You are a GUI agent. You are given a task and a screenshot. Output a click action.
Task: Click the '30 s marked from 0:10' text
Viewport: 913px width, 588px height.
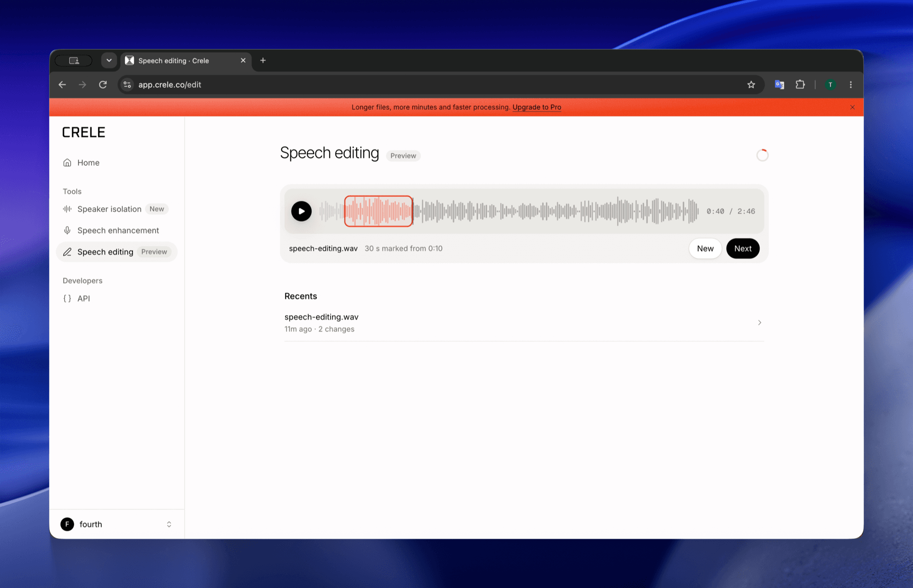(x=404, y=249)
